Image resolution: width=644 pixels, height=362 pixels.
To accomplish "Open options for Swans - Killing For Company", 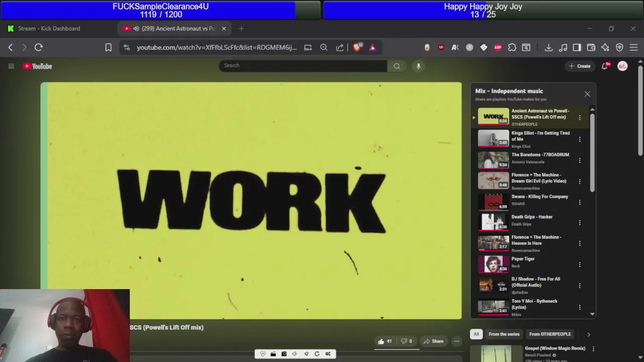I will click(580, 202).
